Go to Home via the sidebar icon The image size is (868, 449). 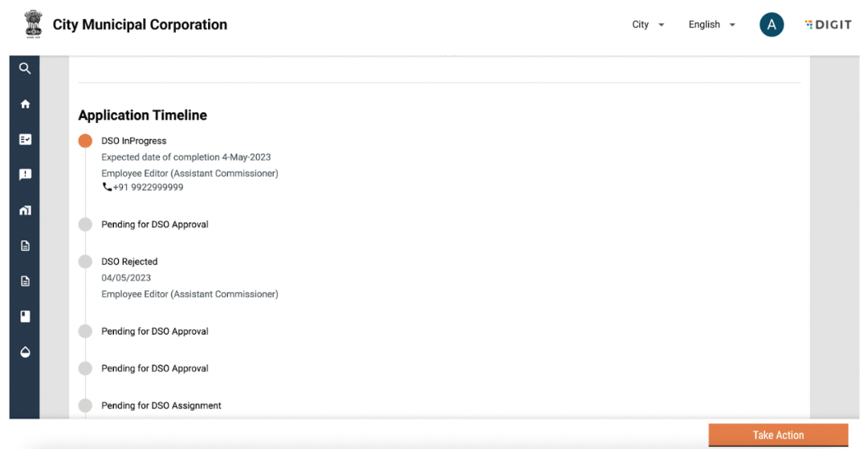tap(25, 104)
